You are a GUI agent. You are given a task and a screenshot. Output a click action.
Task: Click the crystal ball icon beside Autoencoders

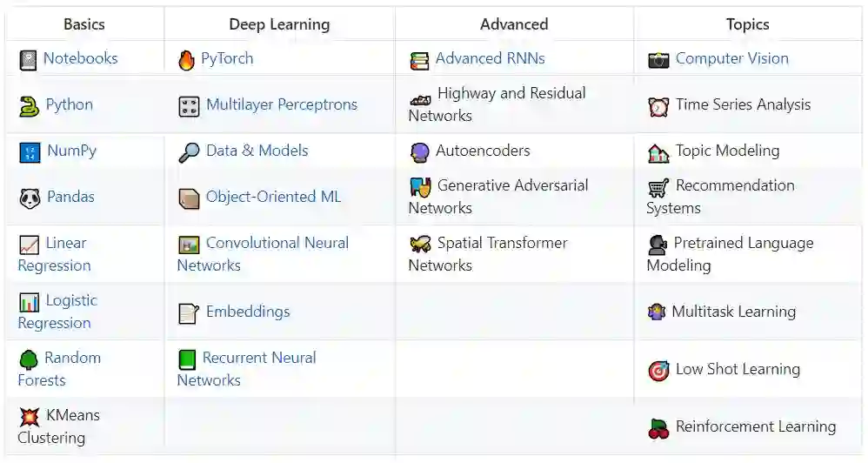click(x=419, y=152)
